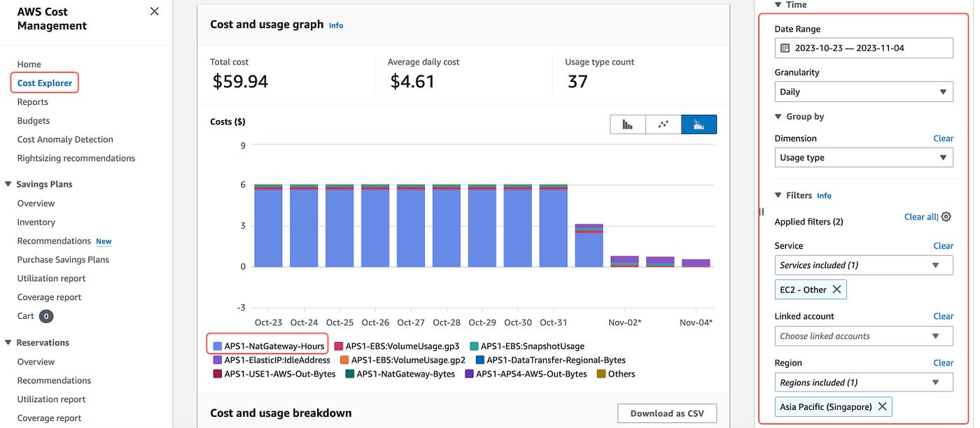Clear the Linked account filter
This screenshot has width=980, height=428.
943,316
